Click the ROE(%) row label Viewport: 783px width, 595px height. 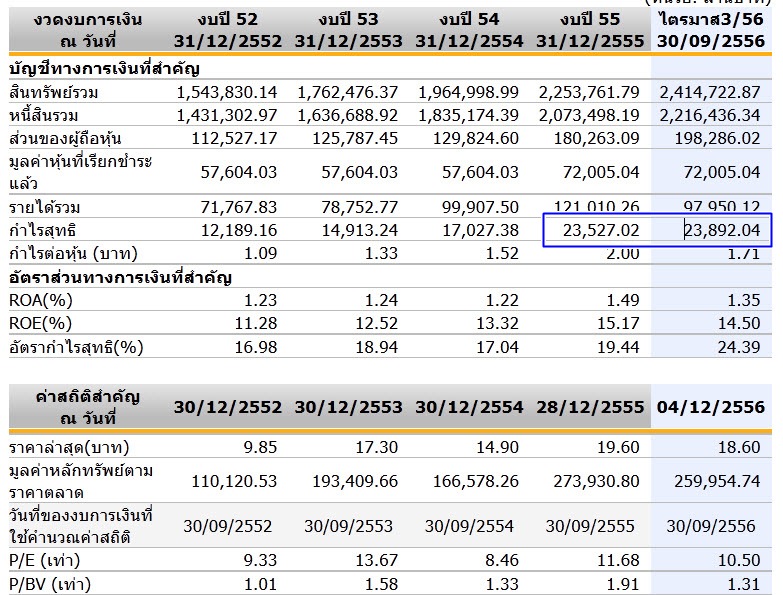(40, 323)
